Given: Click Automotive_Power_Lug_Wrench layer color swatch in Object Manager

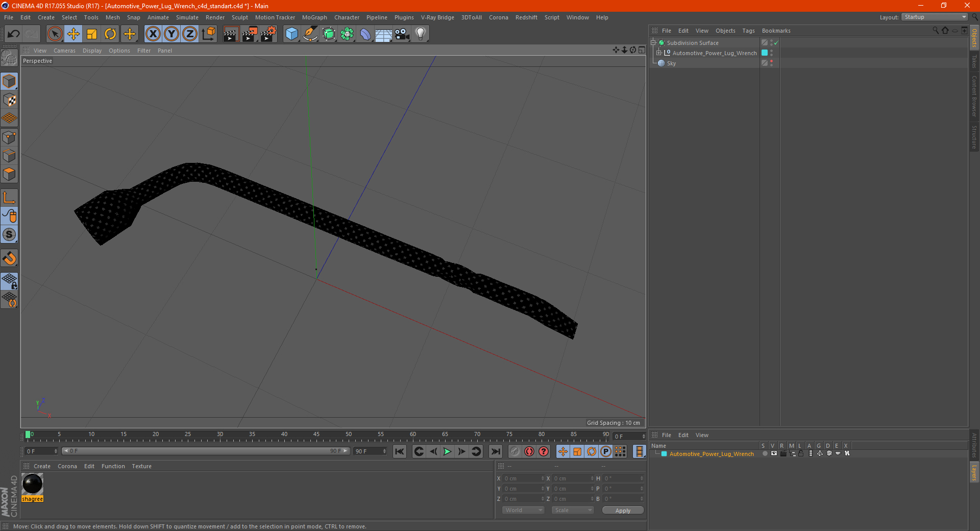Looking at the screenshot, I should point(765,53).
